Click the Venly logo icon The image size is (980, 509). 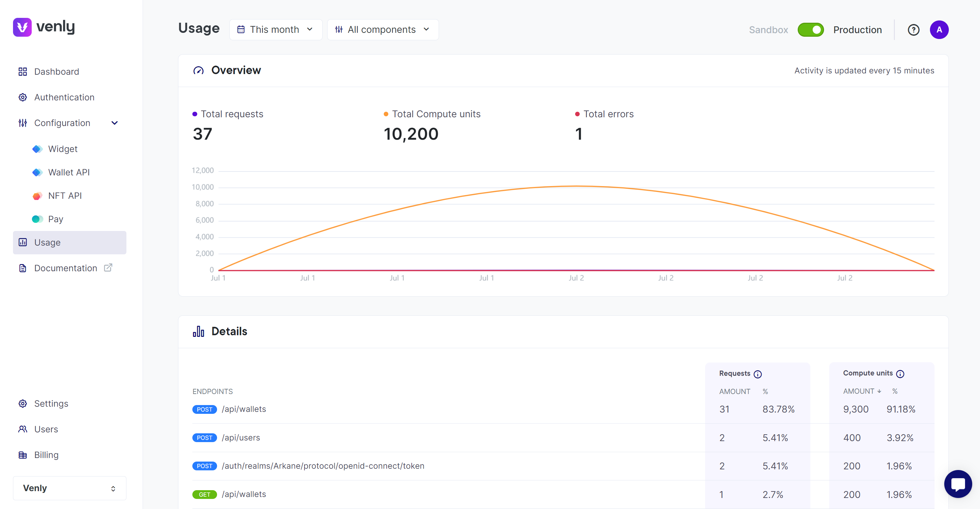point(22,27)
